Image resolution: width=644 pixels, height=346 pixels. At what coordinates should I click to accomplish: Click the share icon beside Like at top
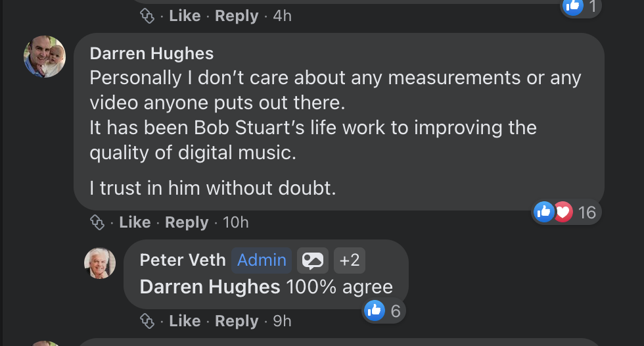click(148, 16)
